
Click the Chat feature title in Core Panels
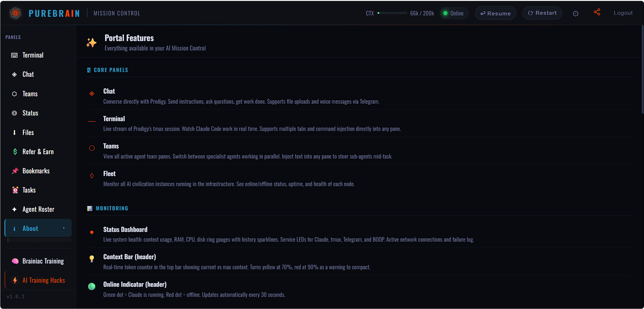109,91
